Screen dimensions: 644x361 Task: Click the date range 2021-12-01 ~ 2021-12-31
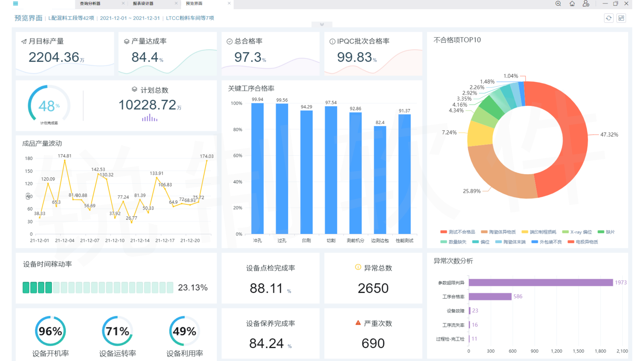[130, 18]
